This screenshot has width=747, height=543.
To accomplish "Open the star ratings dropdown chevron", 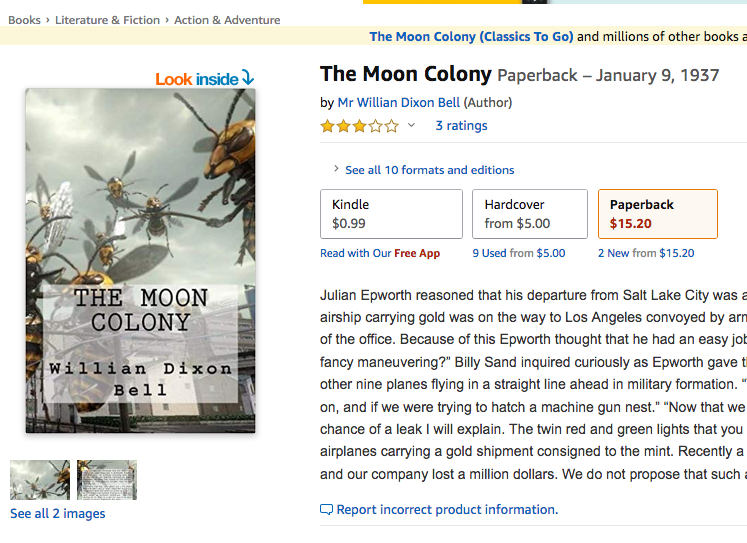I will coord(411,126).
